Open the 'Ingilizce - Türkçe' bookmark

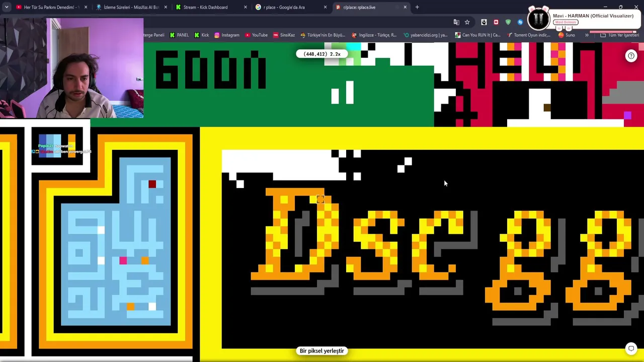(374, 35)
